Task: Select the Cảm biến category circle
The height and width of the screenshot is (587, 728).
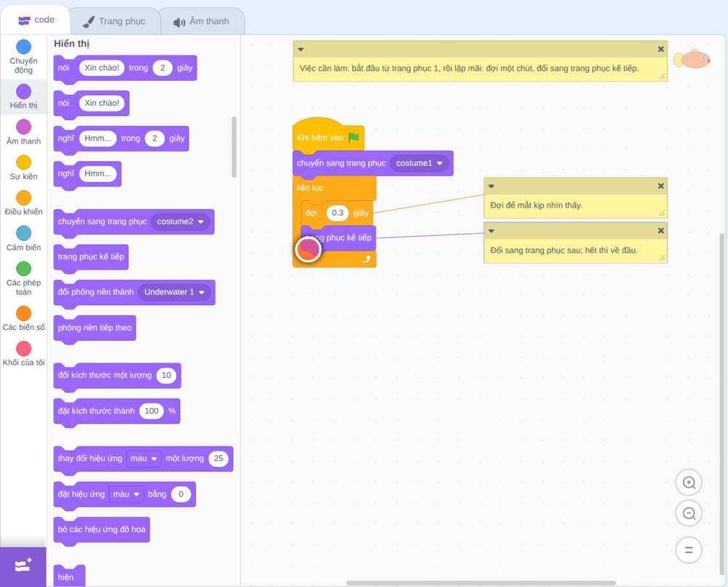Action: tap(24, 233)
